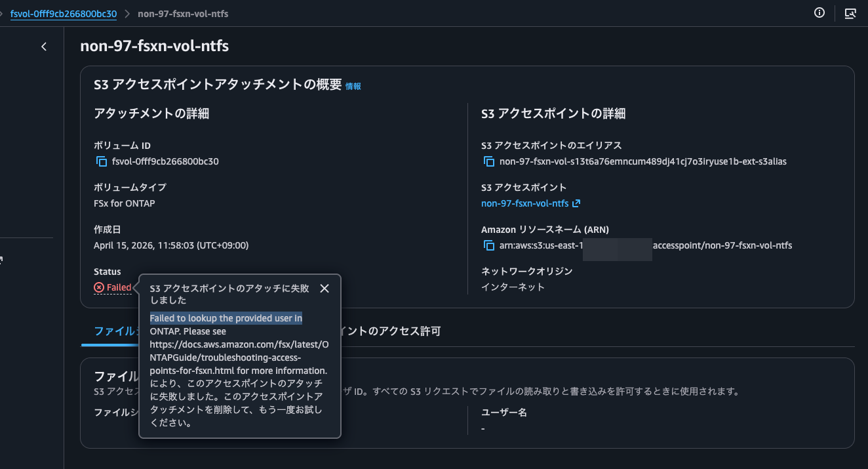The image size is (868, 469).
Task: Open the 情報 link next to the overview heading
Action: [x=353, y=85]
